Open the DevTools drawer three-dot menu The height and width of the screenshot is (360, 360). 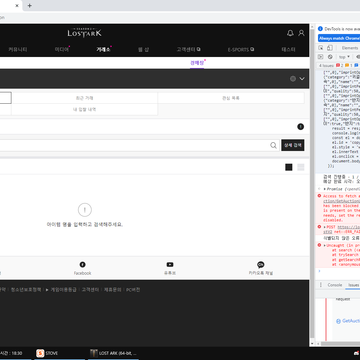click(x=321, y=285)
